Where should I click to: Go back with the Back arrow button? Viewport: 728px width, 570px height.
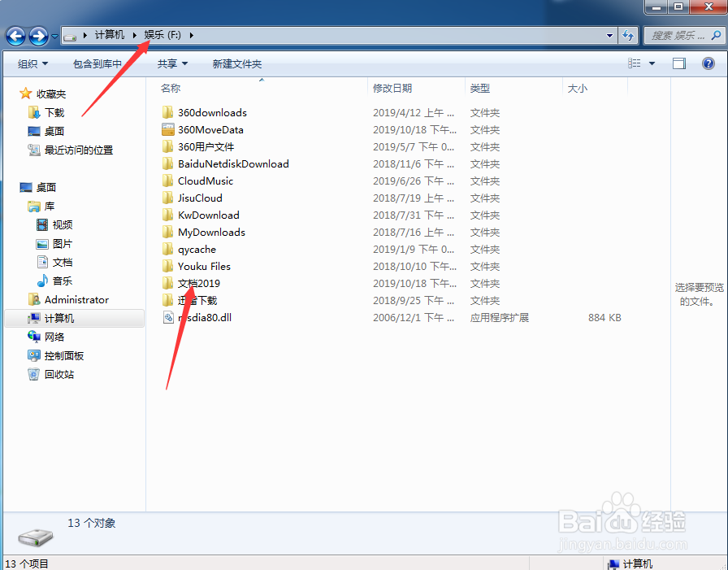coord(15,36)
